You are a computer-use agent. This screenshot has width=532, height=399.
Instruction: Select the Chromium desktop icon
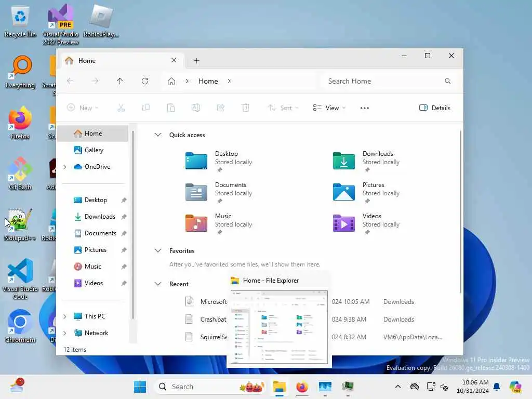pos(20,326)
